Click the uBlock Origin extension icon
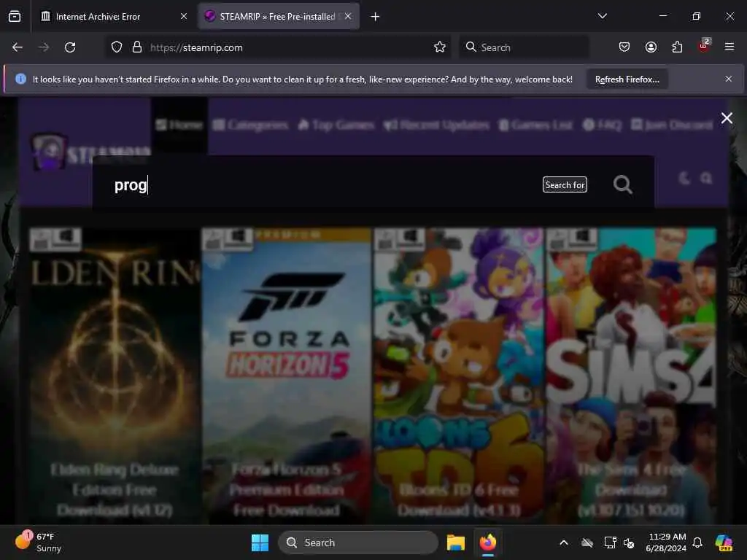This screenshot has height=560, width=747. 704,46
